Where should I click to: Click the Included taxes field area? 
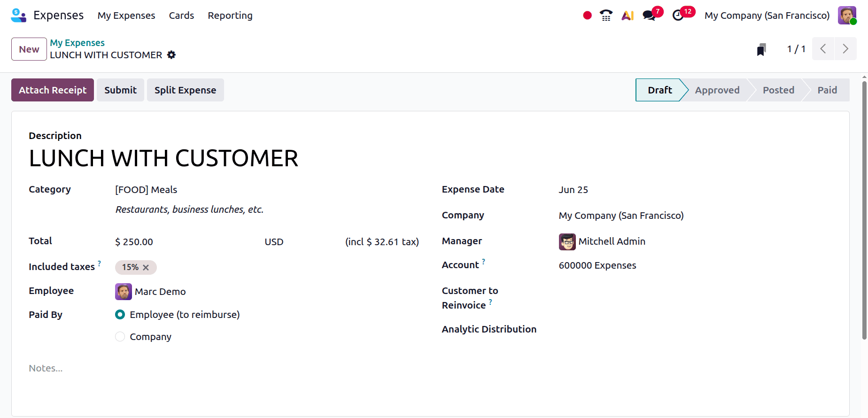pos(267,267)
